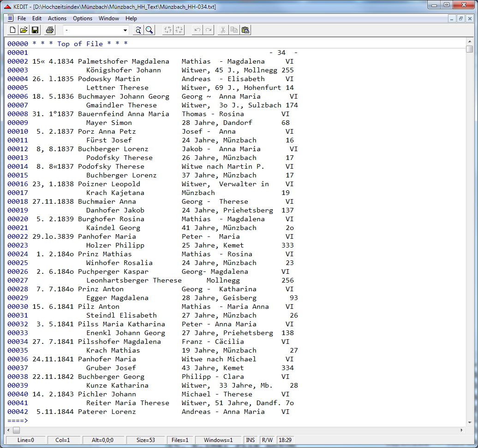Print the document via the printer icon

[x=50, y=30]
